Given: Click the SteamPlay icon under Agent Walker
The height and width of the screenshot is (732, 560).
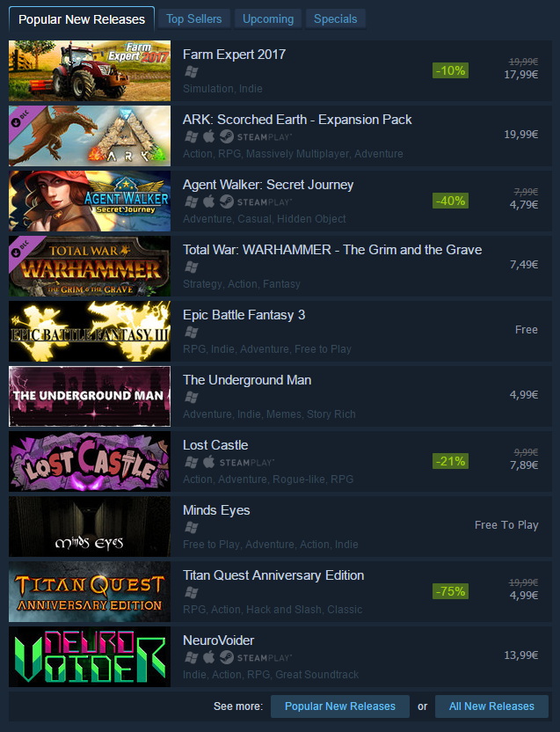Looking at the screenshot, I should click(x=256, y=202).
